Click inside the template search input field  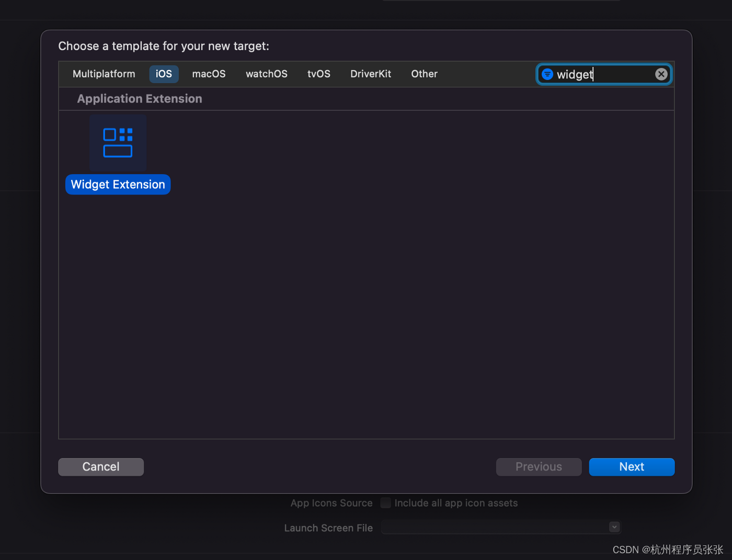point(601,74)
